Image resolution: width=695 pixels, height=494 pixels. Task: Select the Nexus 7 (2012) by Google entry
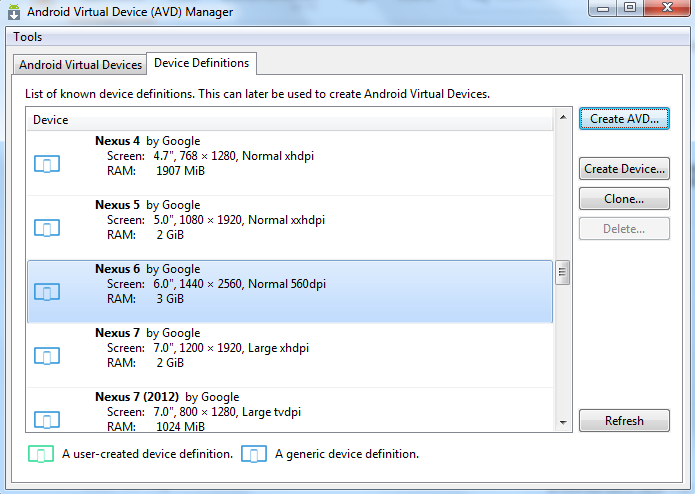(x=290, y=410)
